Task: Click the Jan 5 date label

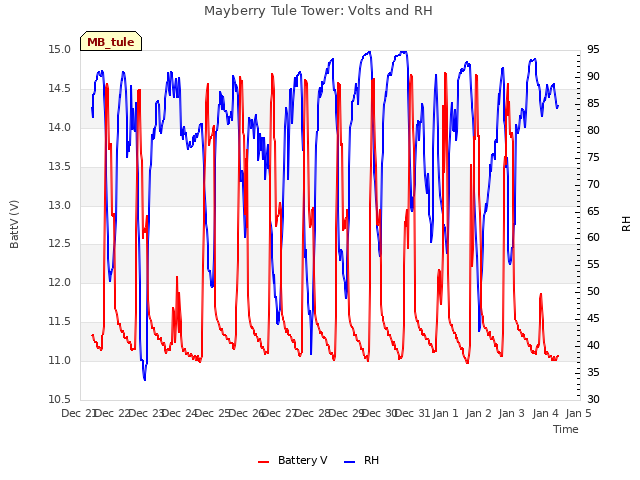Action: (578, 413)
